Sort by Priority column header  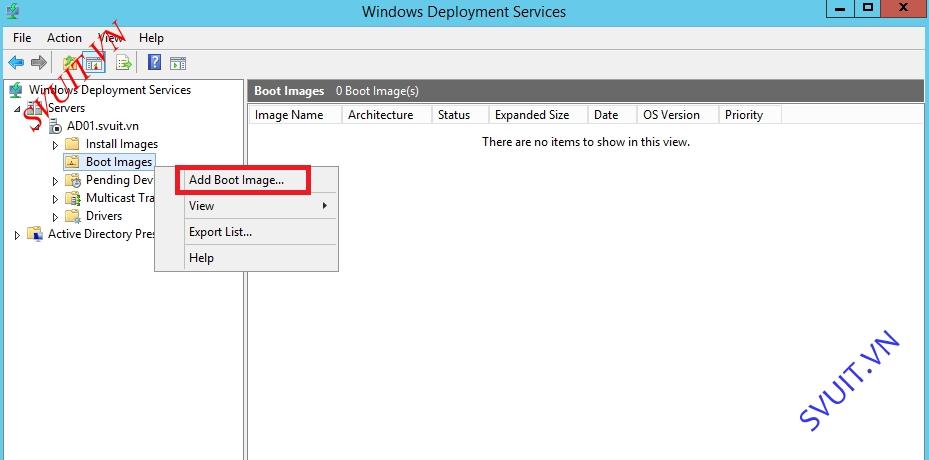(x=750, y=115)
